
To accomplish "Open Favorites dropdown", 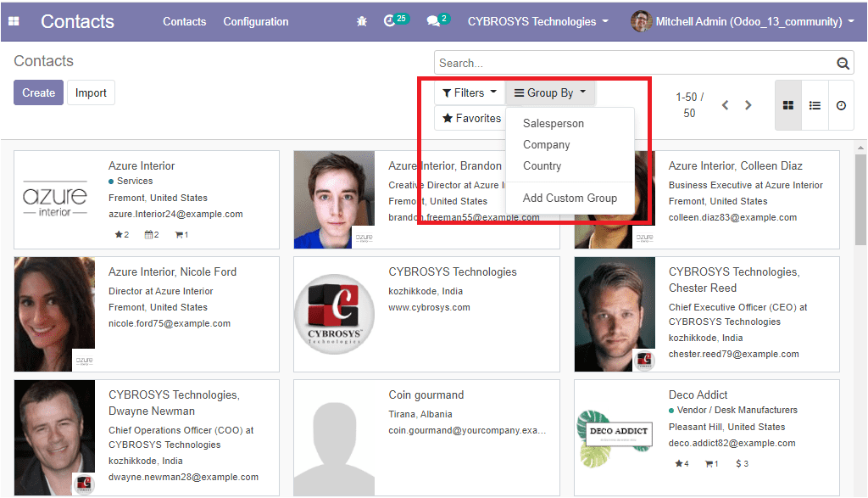I will click(x=471, y=119).
